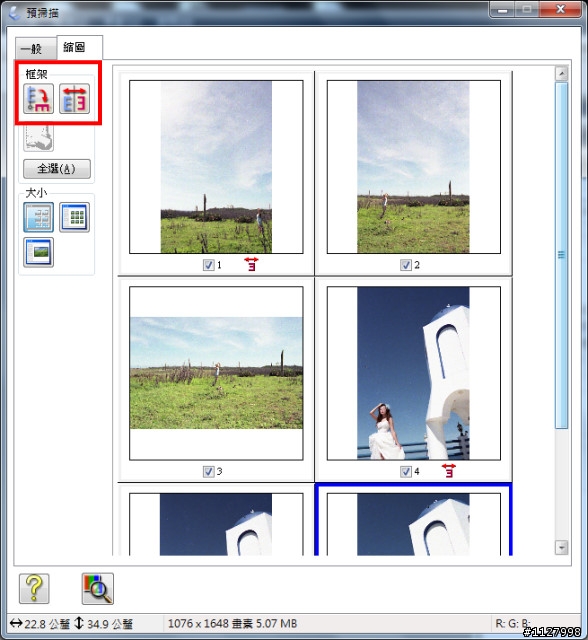Screen dimensions: 588x640
Task: Switch to the 縮圖 tab
Action: pos(80,47)
